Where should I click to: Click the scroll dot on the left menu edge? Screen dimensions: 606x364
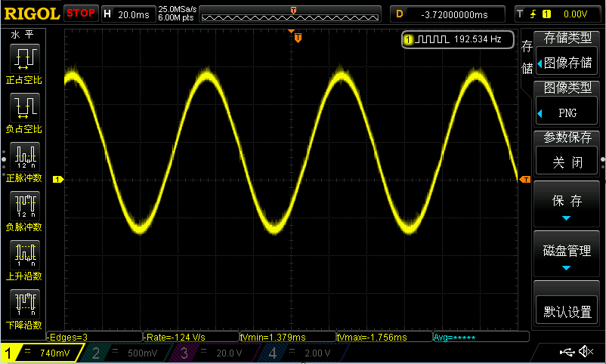[4, 159]
